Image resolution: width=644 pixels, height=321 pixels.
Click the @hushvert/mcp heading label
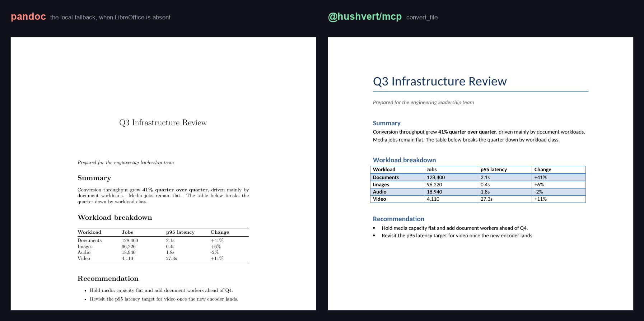click(365, 17)
